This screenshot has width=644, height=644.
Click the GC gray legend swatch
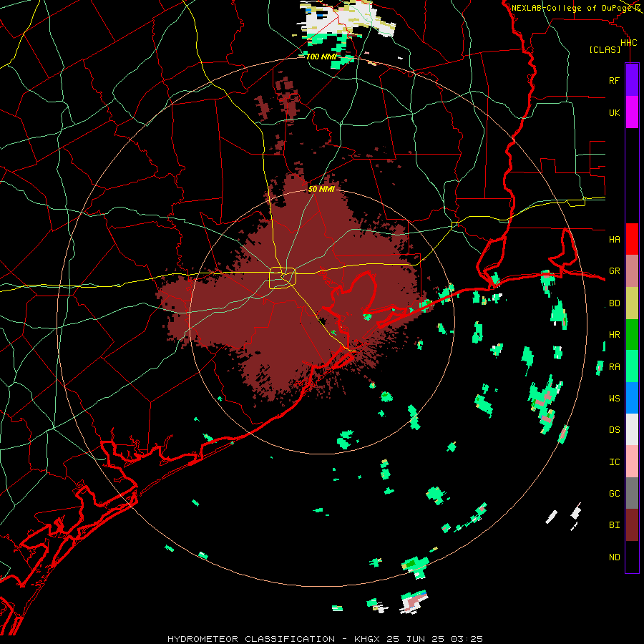click(632, 493)
